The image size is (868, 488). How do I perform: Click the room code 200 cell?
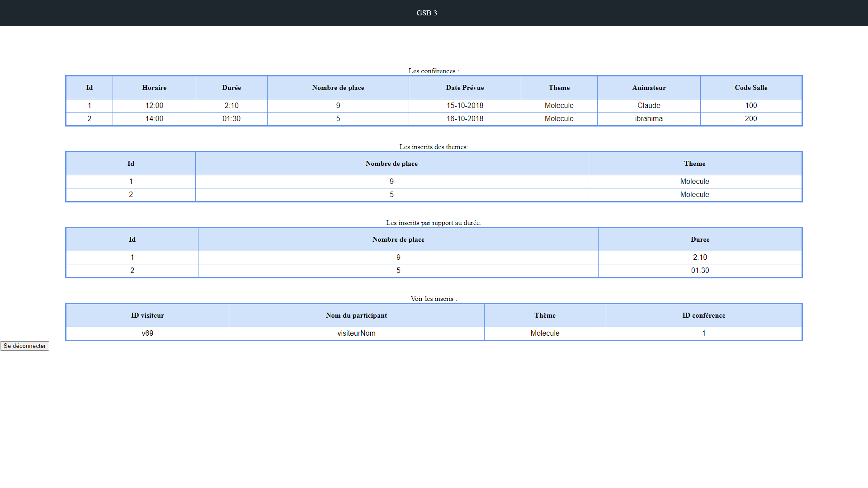[750, 118]
